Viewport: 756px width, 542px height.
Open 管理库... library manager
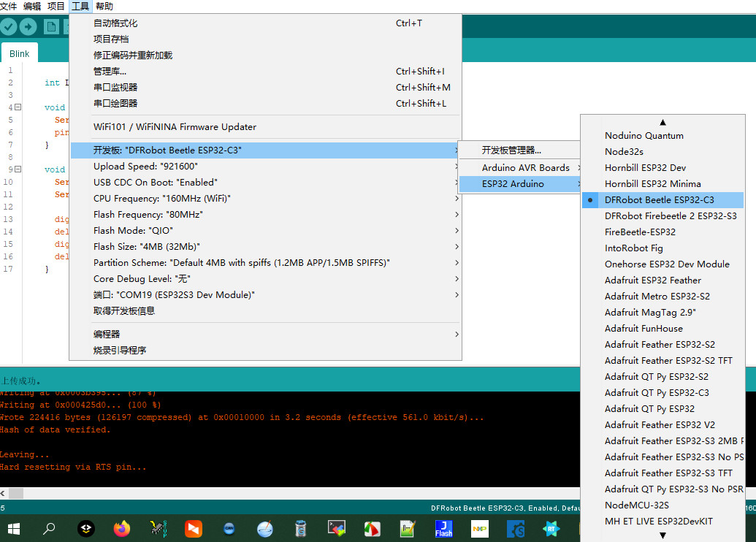click(266, 72)
